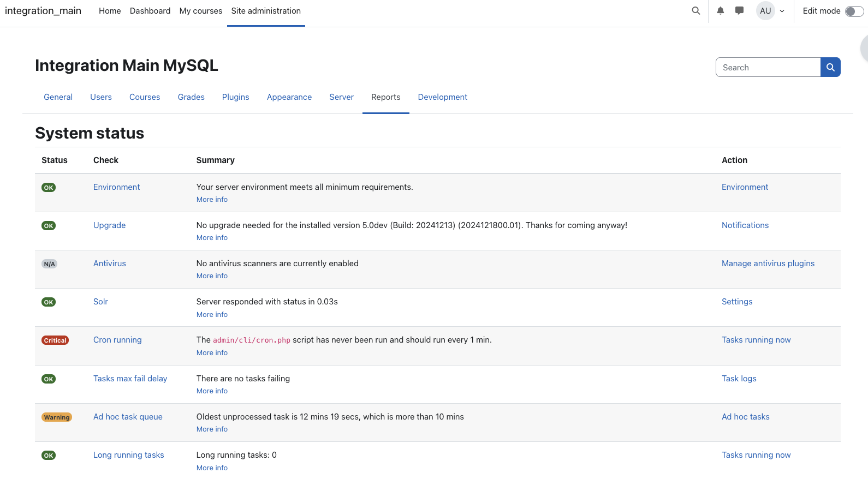Switch to the Users tab
Image resolution: width=868 pixels, height=503 pixels.
pos(101,97)
